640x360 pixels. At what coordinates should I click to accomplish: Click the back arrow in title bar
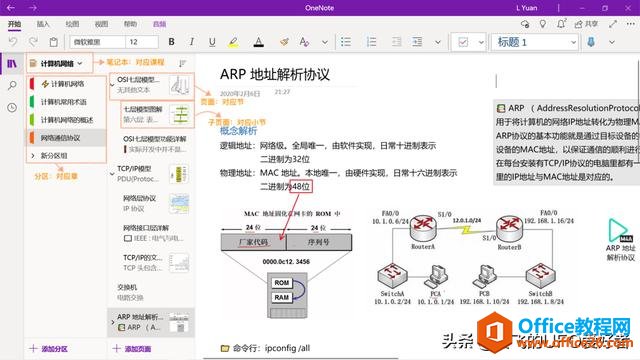point(11,8)
